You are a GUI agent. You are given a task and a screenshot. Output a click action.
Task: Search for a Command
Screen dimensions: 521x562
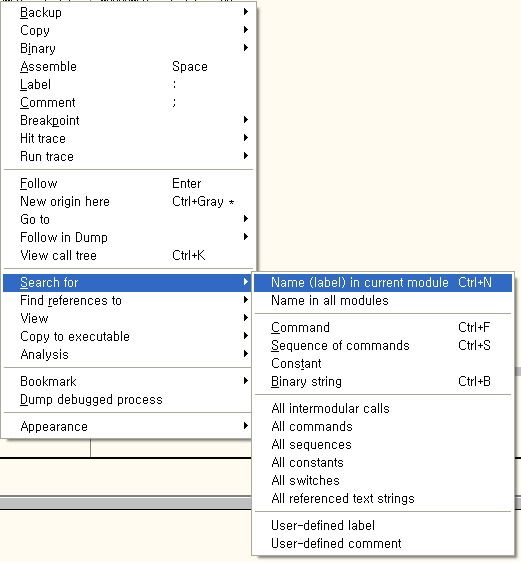click(x=383, y=327)
